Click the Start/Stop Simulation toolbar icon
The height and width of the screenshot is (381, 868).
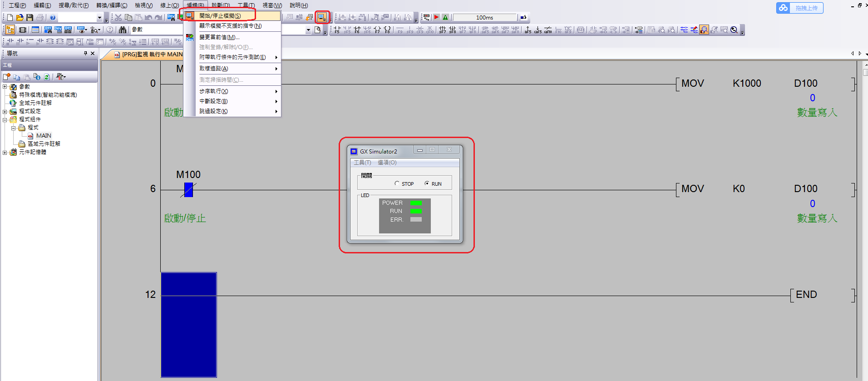pos(322,17)
